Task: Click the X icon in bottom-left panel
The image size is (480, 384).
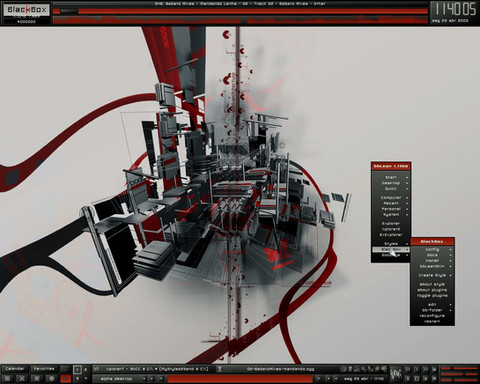Action: click(x=22, y=379)
